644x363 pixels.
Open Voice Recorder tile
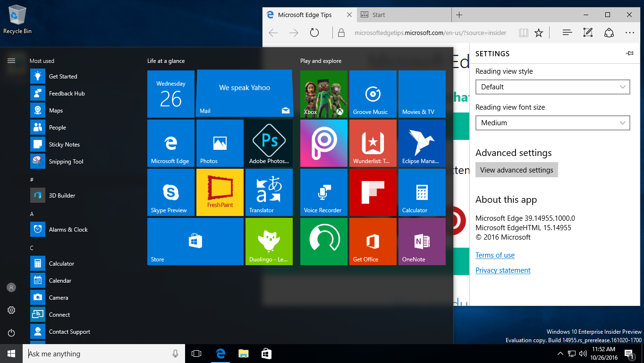click(324, 192)
